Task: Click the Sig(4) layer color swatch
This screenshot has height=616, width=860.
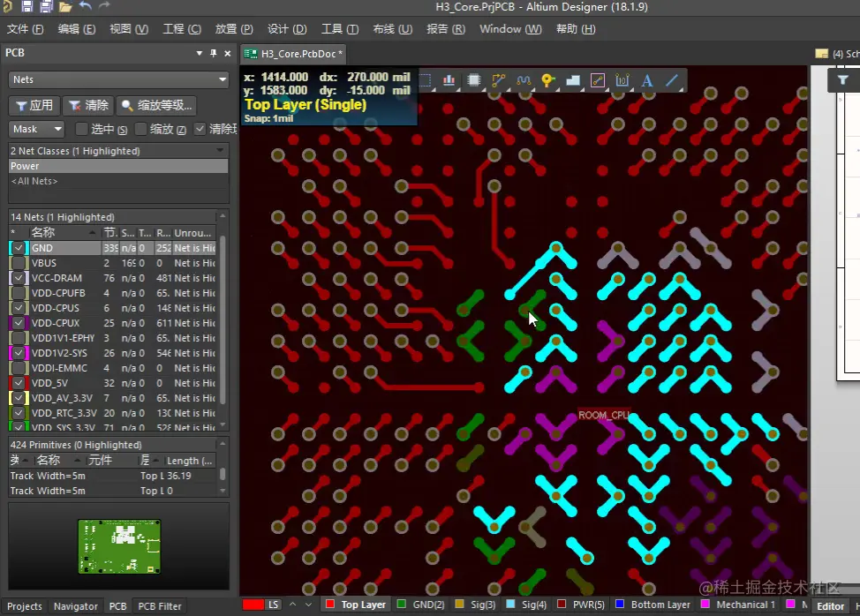Action: [510, 604]
